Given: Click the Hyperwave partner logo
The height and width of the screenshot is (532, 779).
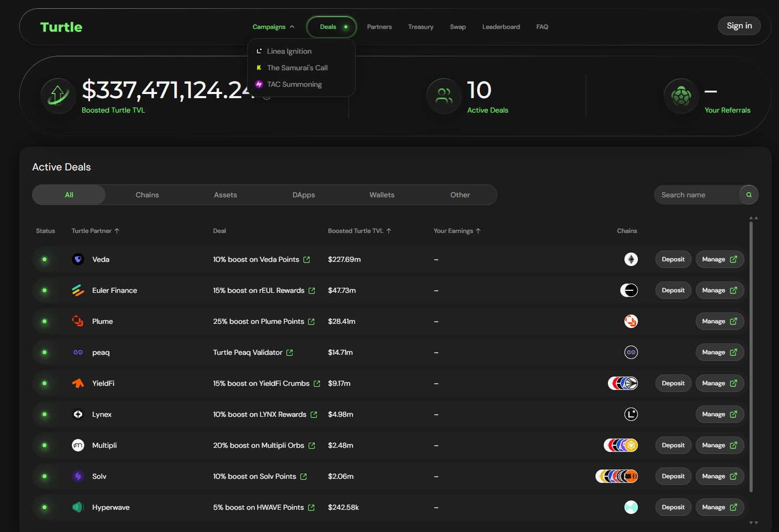Looking at the screenshot, I should tap(78, 507).
